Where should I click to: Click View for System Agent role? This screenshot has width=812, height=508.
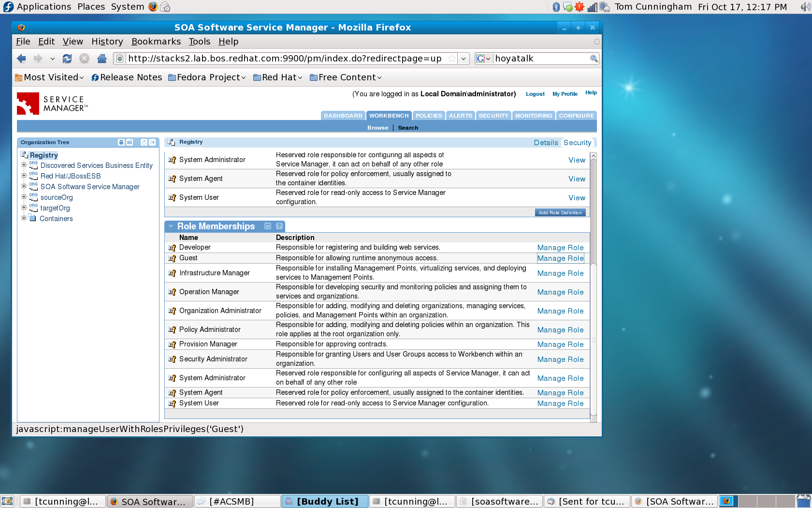[577, 179]
